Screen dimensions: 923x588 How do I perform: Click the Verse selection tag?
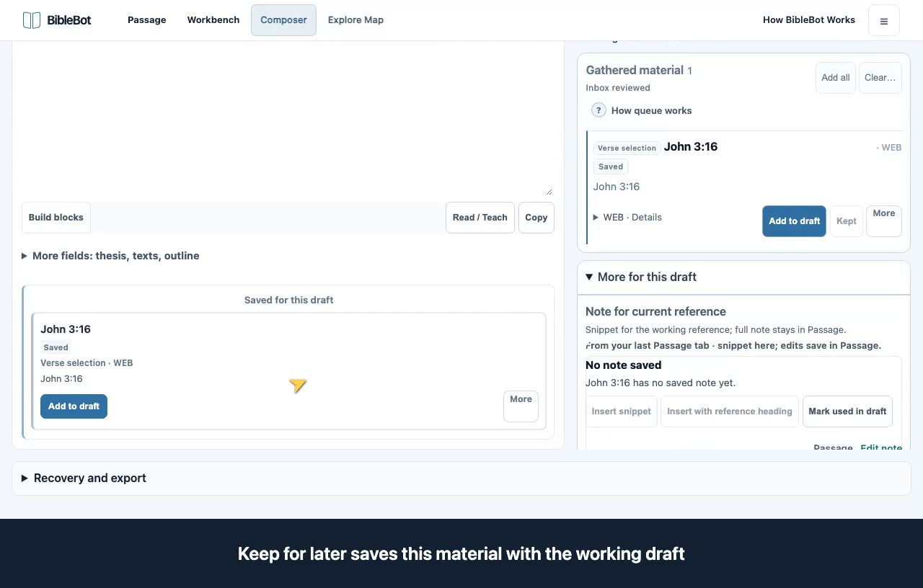pos(627,148)
